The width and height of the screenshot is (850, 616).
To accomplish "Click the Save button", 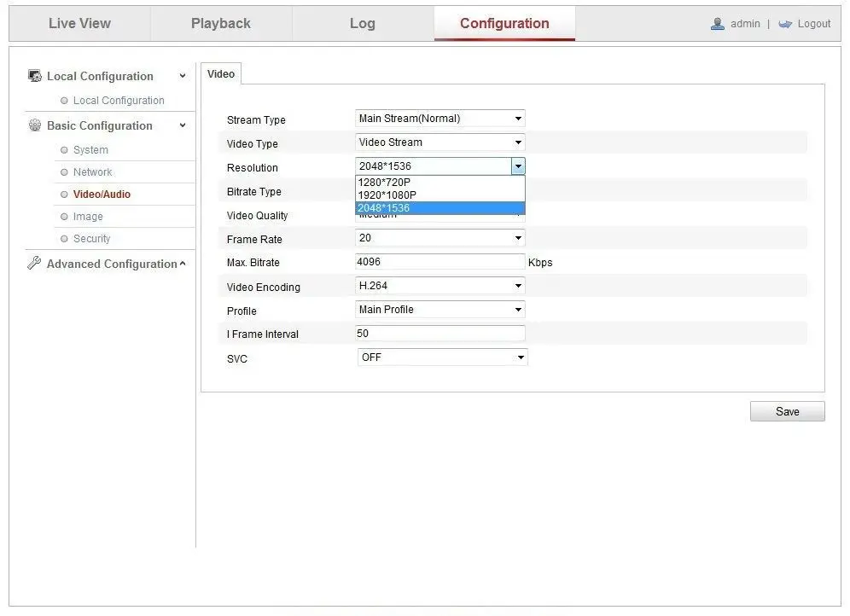I will point(787,412).
